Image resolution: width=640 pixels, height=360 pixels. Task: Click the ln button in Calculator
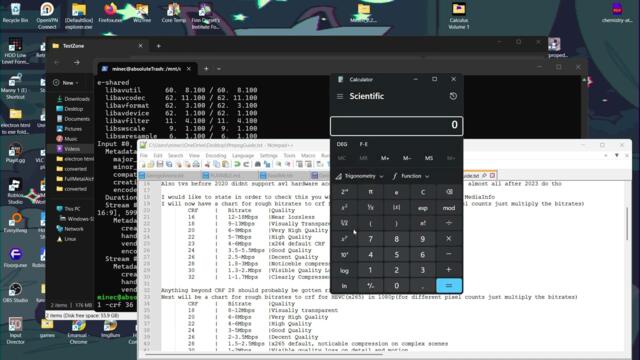pos(344,286)
